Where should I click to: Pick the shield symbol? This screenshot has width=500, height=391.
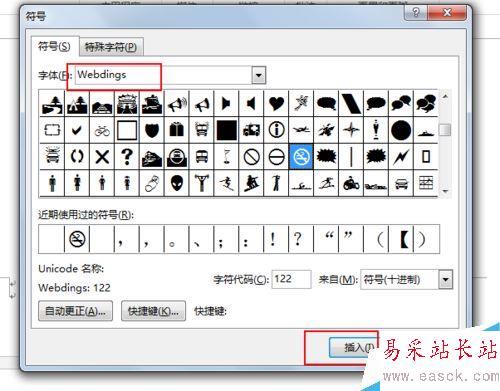[152, 130]
